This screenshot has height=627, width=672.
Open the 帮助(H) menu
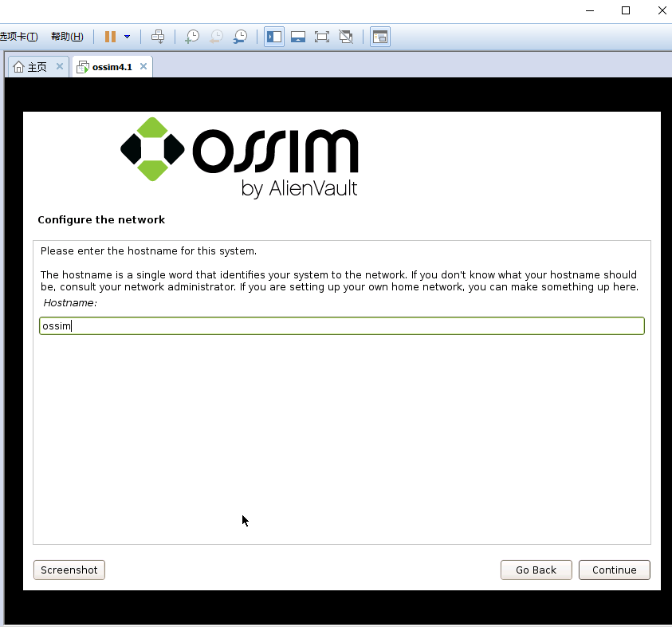click(x=67, y=37)
